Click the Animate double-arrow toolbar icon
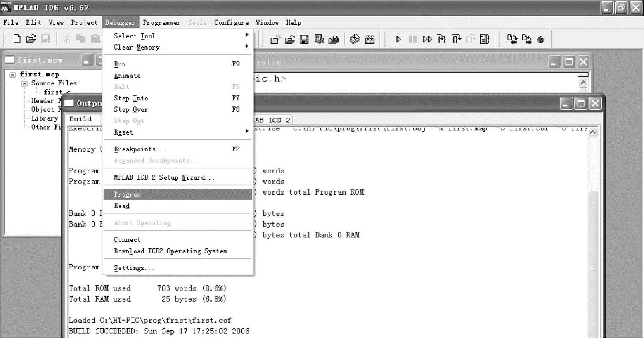The height and width of the screenshot is (338, 644). [427, 39]
